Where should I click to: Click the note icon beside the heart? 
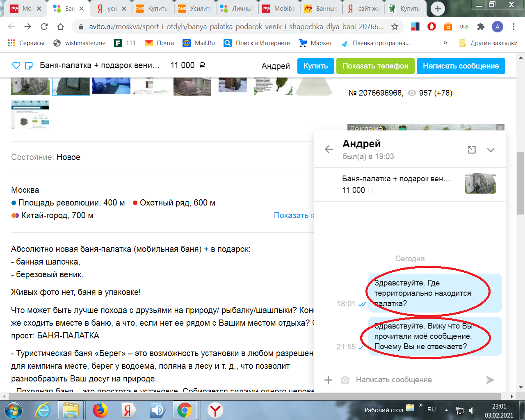point(29,66)
